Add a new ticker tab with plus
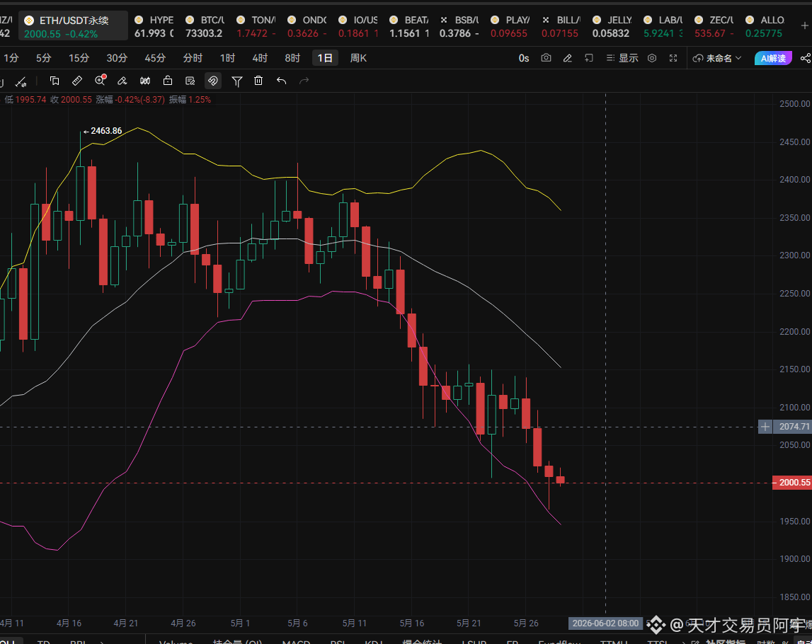812x644 pixels. 805,25
